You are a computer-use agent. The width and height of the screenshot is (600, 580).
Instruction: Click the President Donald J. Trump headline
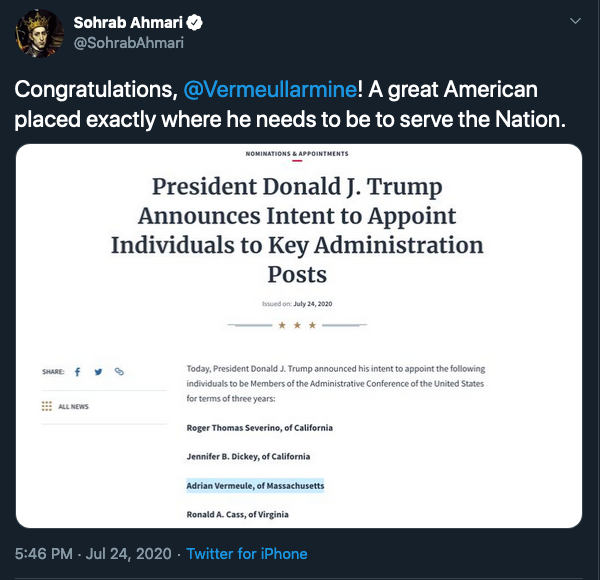coord(297,230)
